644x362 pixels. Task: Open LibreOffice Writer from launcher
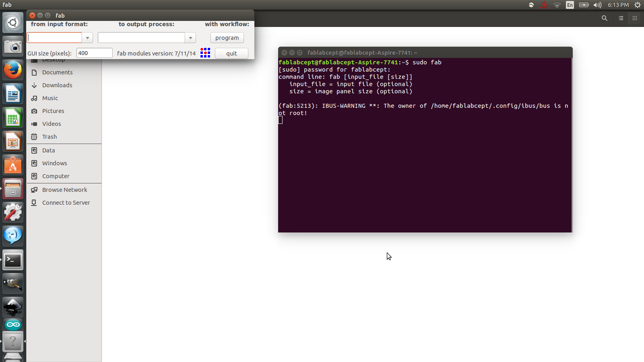(x=13, y=94)
